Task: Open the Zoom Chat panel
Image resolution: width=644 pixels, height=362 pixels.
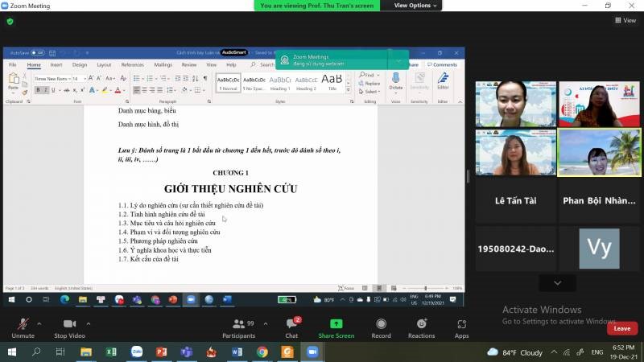Action: [291, 327]
